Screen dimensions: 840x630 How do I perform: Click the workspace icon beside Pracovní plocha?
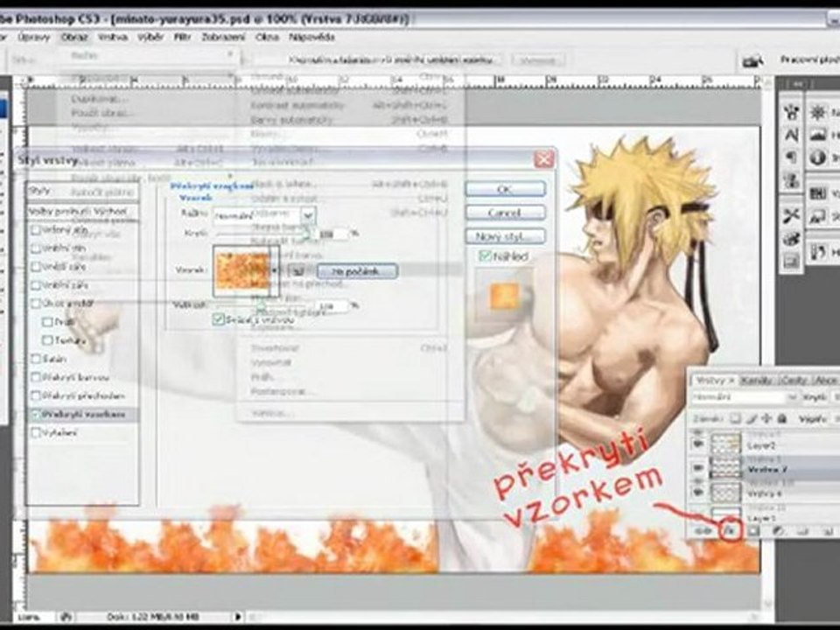click(x=752, y=61)
